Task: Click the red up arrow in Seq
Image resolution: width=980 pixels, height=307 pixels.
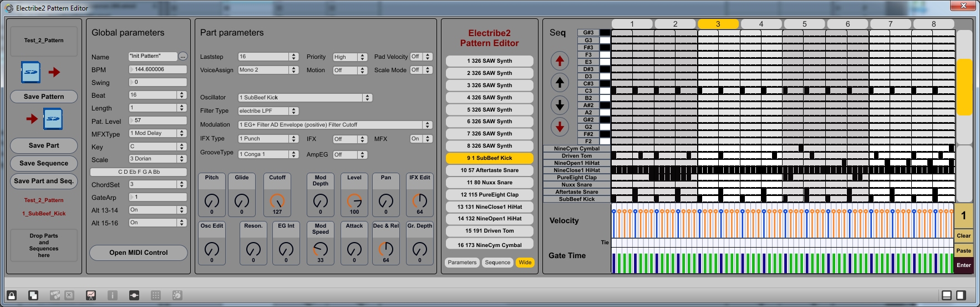Action: click(560, 61)
